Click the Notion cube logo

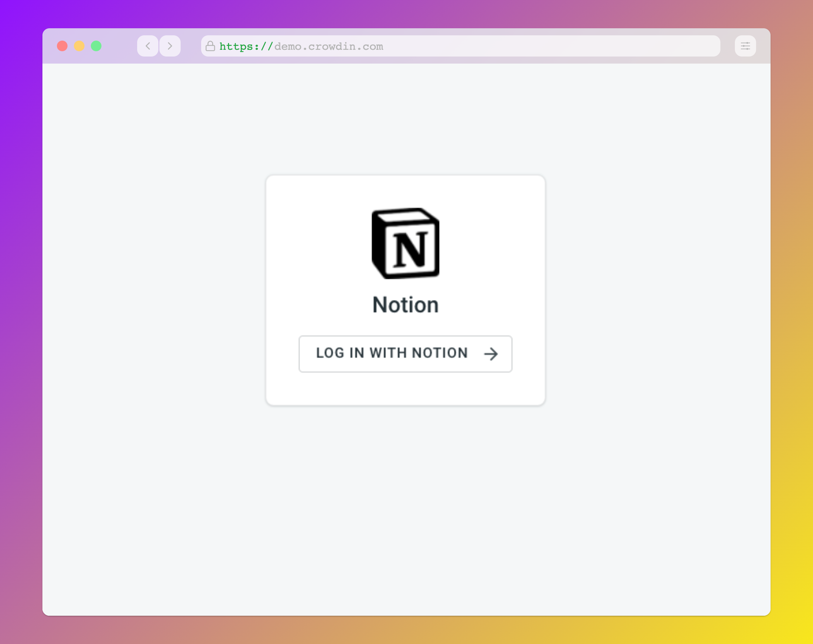click(405, 243)
